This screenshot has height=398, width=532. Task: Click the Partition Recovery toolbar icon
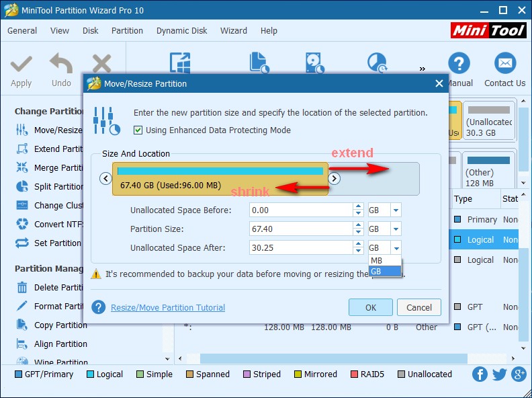[378, 63]
